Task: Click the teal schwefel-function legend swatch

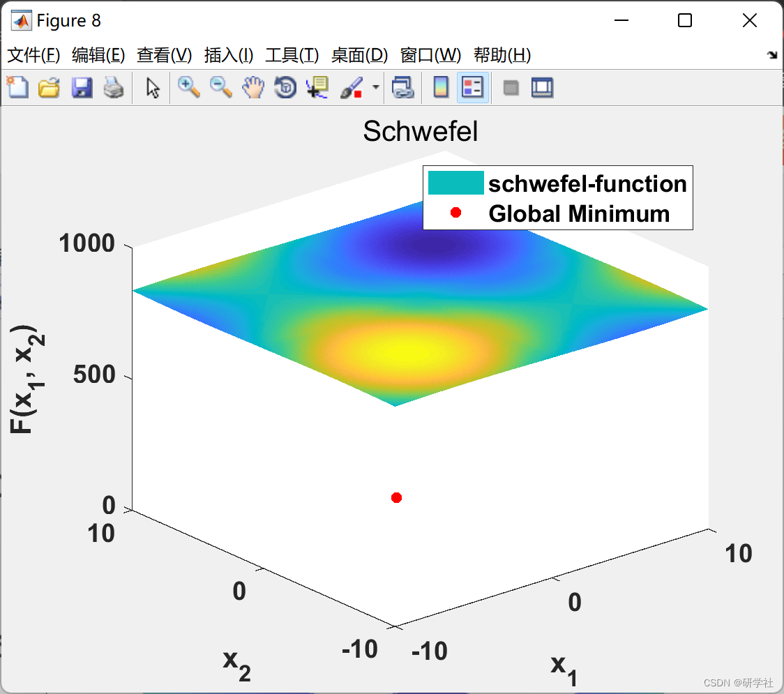Action: tap(455, 183)
